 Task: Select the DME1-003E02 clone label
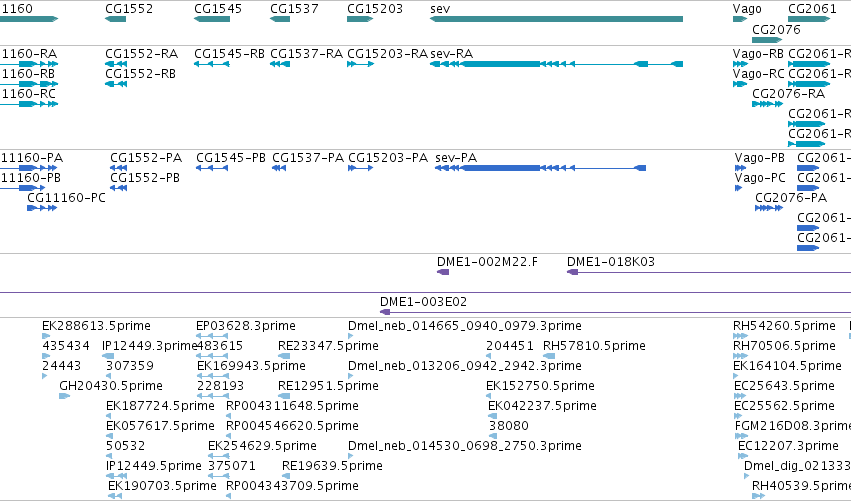423,302
